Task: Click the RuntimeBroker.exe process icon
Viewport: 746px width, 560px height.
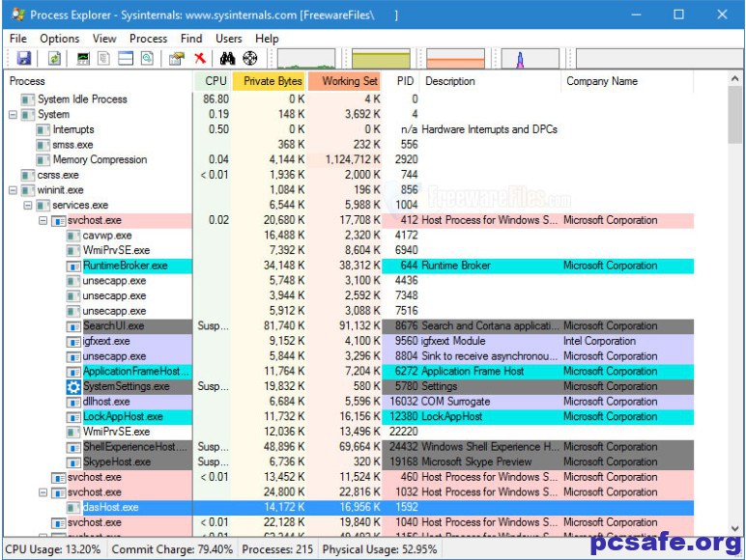Action: 73,266
